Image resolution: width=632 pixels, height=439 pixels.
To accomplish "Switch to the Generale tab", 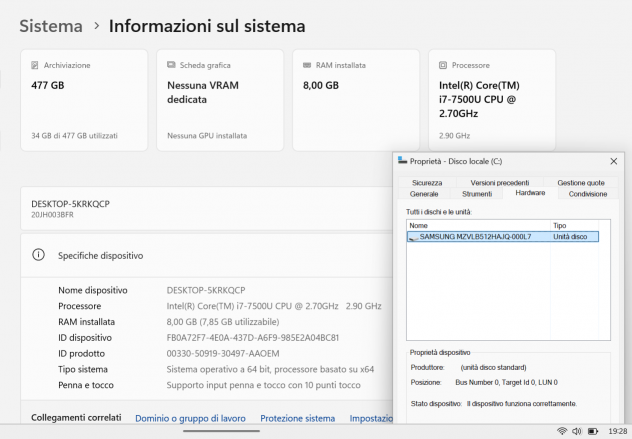I will point(424,194).
